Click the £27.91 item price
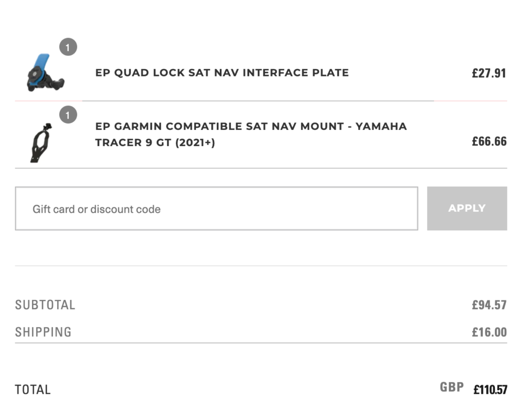 tap(489, 73)
